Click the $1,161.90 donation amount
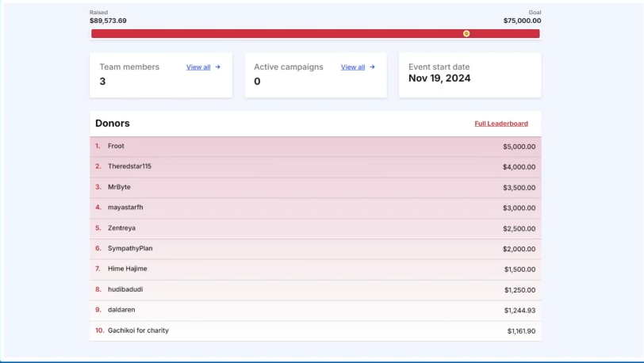Viewport: 644px width, 363px height. point(521,331)
